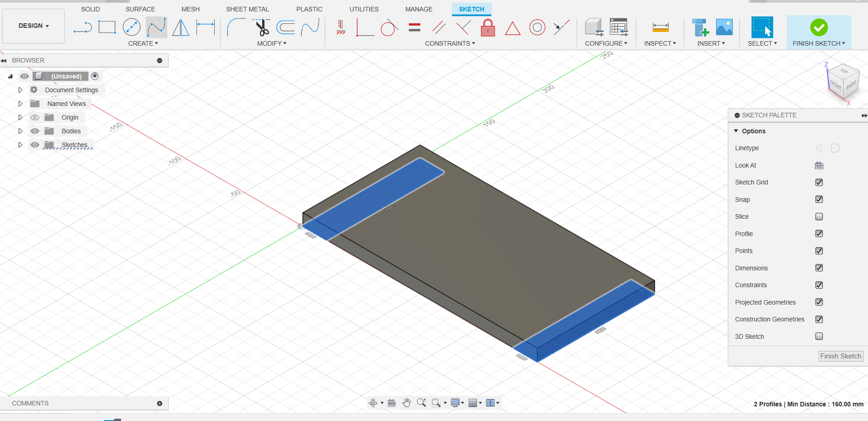Image resolution: width=868 pixels, height=421 pixels.
Task: Apply the Perpendicular constraint
Action: tap(464, 27)
